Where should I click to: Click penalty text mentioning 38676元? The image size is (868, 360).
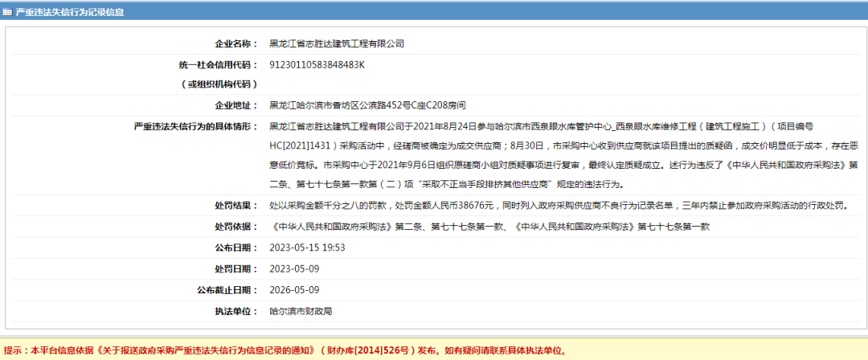click(559, 206)
